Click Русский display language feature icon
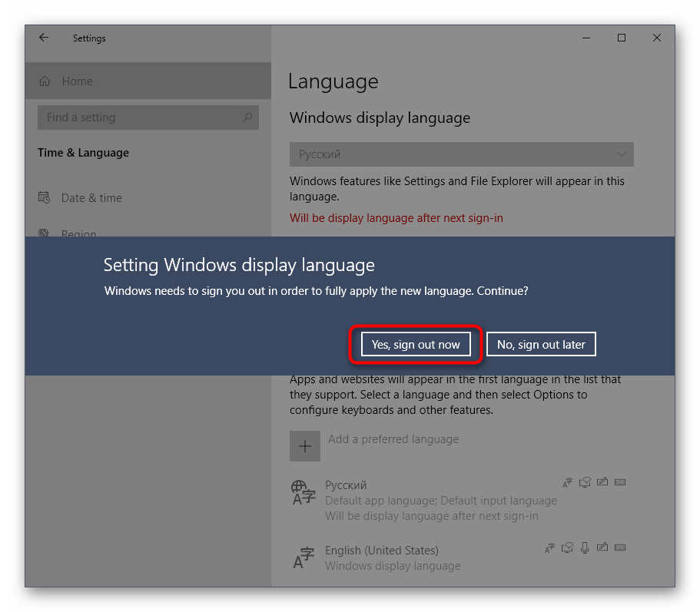The height and width of the screenshot is (612, 700). pyautogui.click(x=567, y=482)
